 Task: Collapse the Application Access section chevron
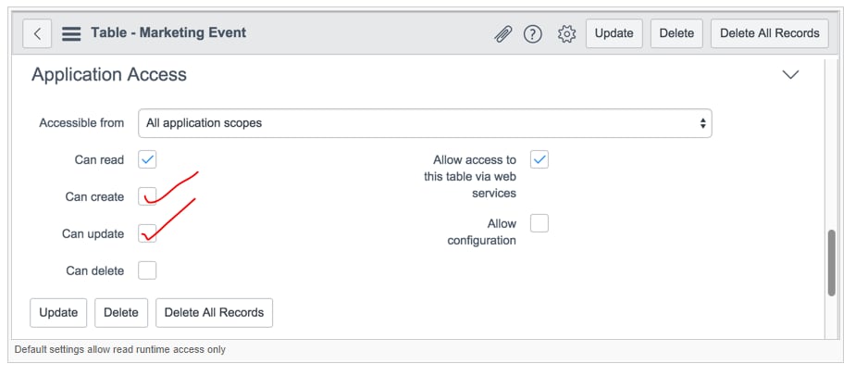790,74
